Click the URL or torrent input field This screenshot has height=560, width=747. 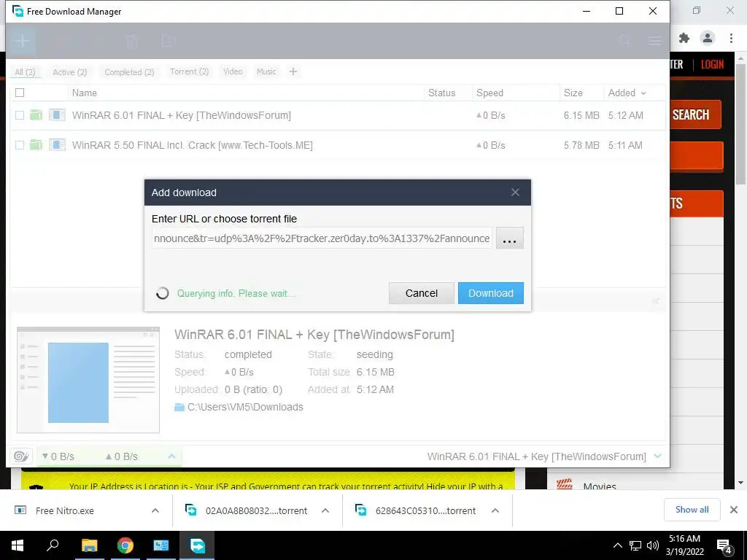point(322,238)
